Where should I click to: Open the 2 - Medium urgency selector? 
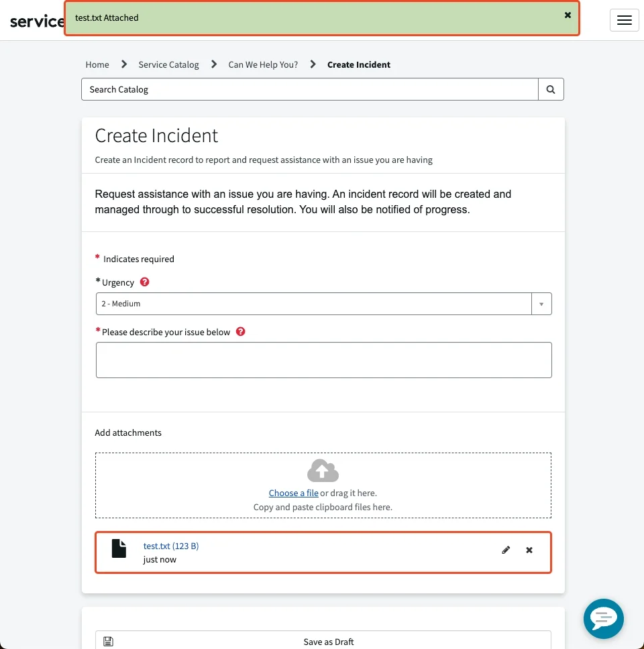[314, 304]
